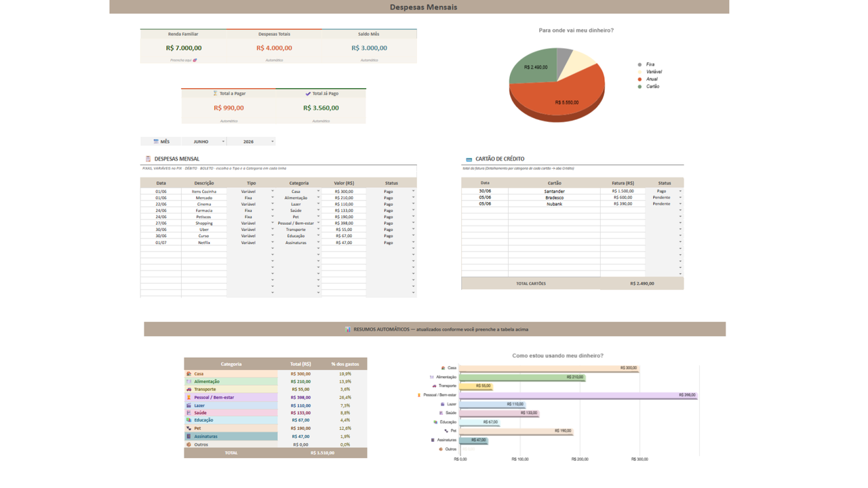Select the Valor cell R$ 398,00 for Shopping
The image size is (868, 488).
[x=344, y=223]
